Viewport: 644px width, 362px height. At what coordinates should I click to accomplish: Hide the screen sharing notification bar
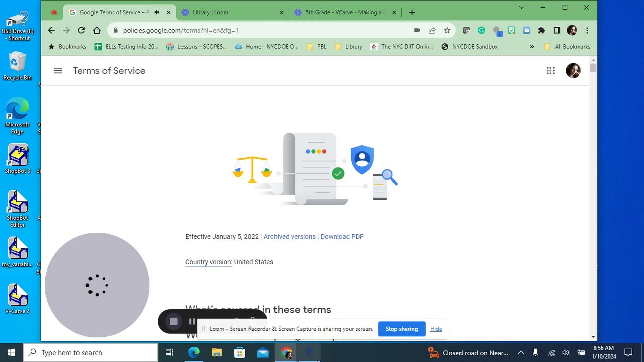coord(436,329)
